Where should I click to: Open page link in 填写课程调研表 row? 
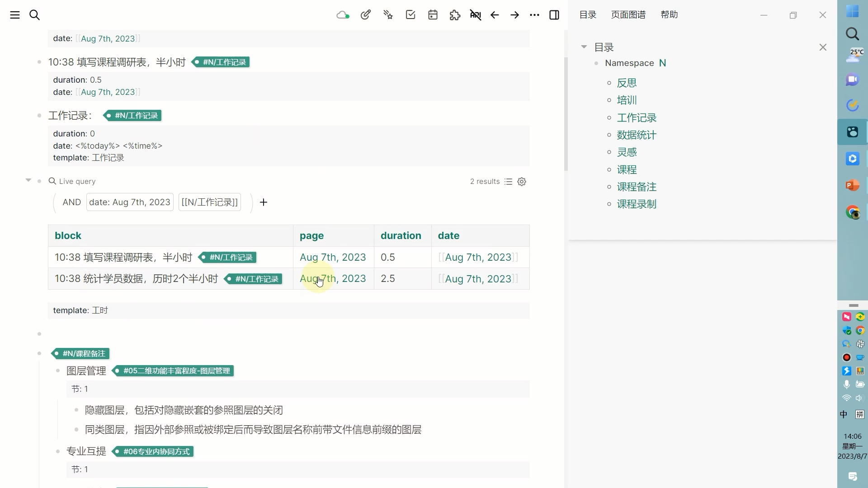pyautogui.click(x=333, y=257)
